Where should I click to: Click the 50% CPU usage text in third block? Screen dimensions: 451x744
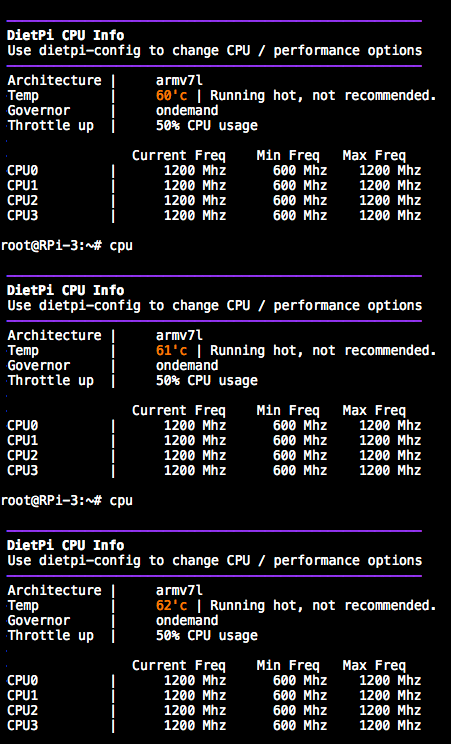coord(207,636)
